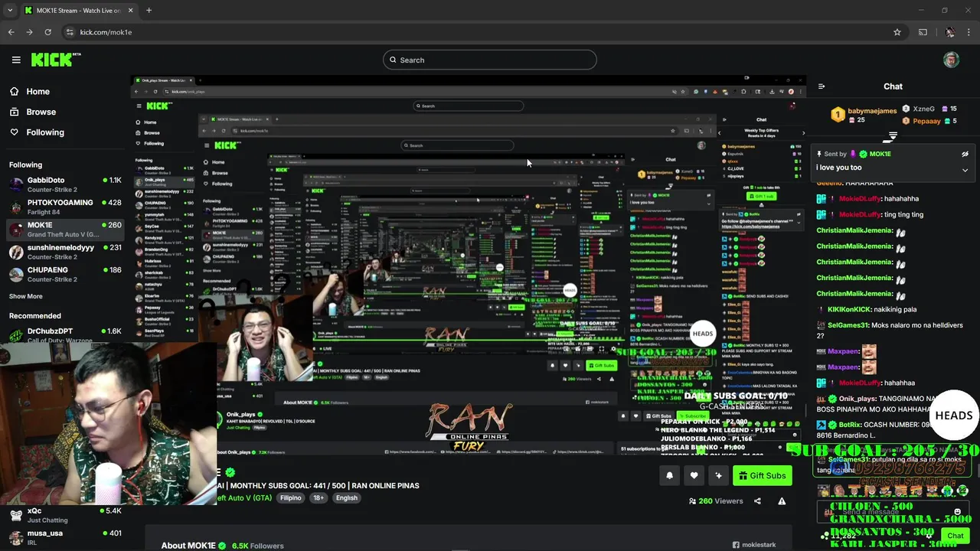Screen dimensions: 980x551
Task: Close the MOK1E Stream tab
Action: (x=130, y=11)
